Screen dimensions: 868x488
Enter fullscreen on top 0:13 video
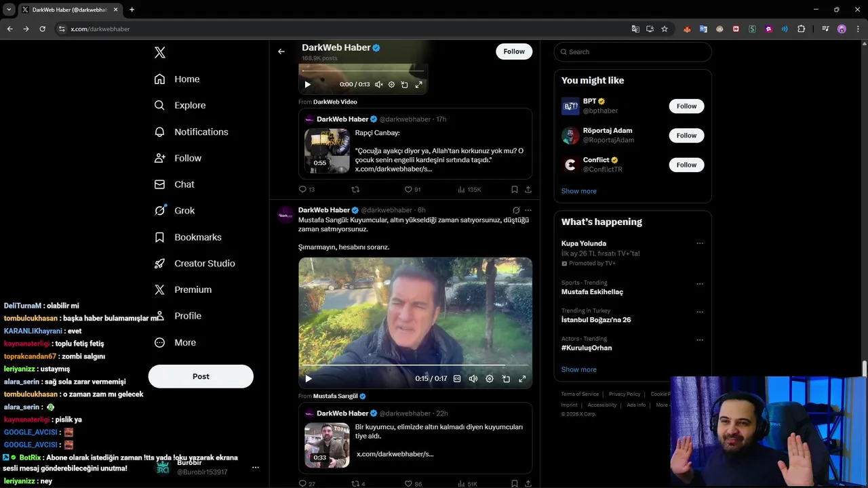pos(418,85)
